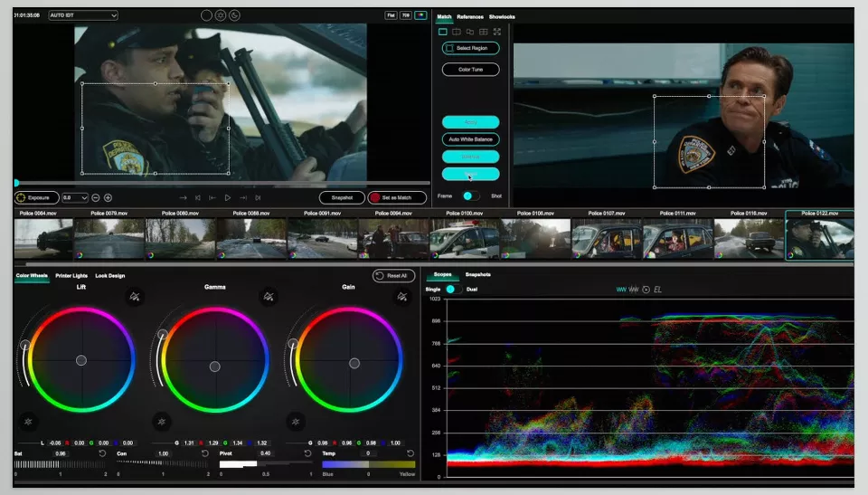
Task: Switch to the Showlooks tab
Action: 502,16
